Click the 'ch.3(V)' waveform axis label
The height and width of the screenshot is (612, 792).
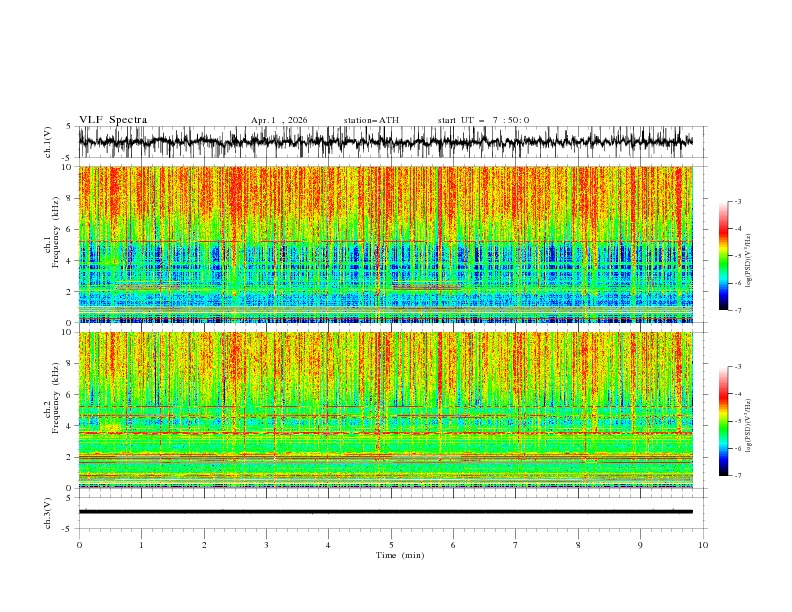48,513
